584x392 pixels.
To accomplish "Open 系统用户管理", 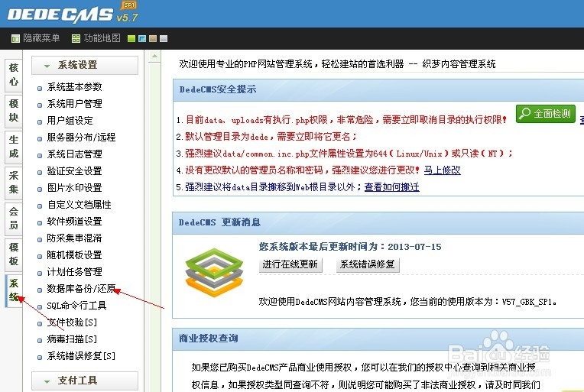I will tap(74, 104).
